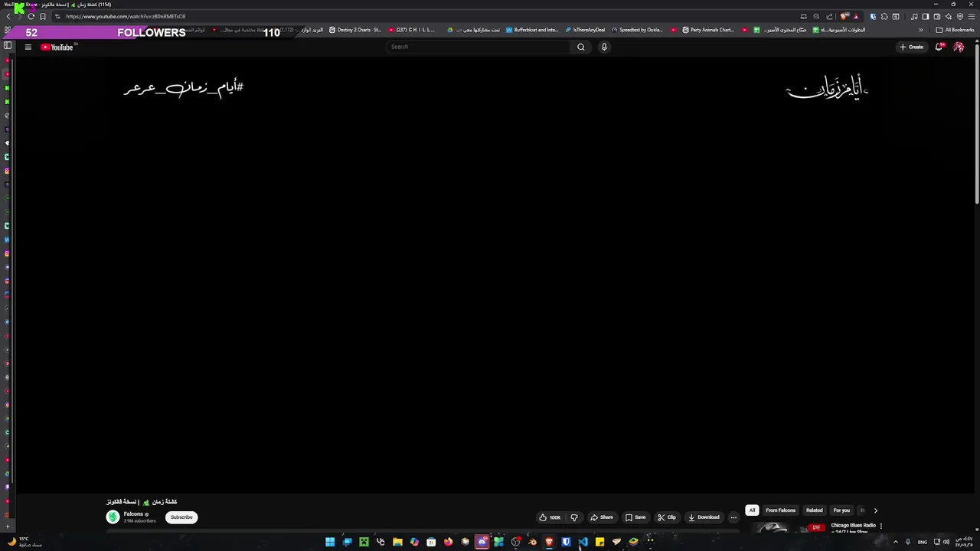Open the page zoom magnifier icon
Screen dimensions: 980x551
click(816, 16)
